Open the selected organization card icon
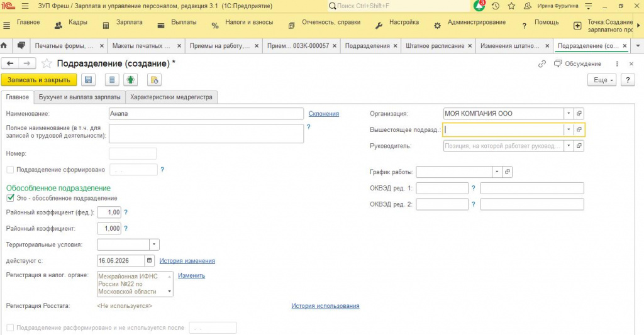 click(579, 113)
